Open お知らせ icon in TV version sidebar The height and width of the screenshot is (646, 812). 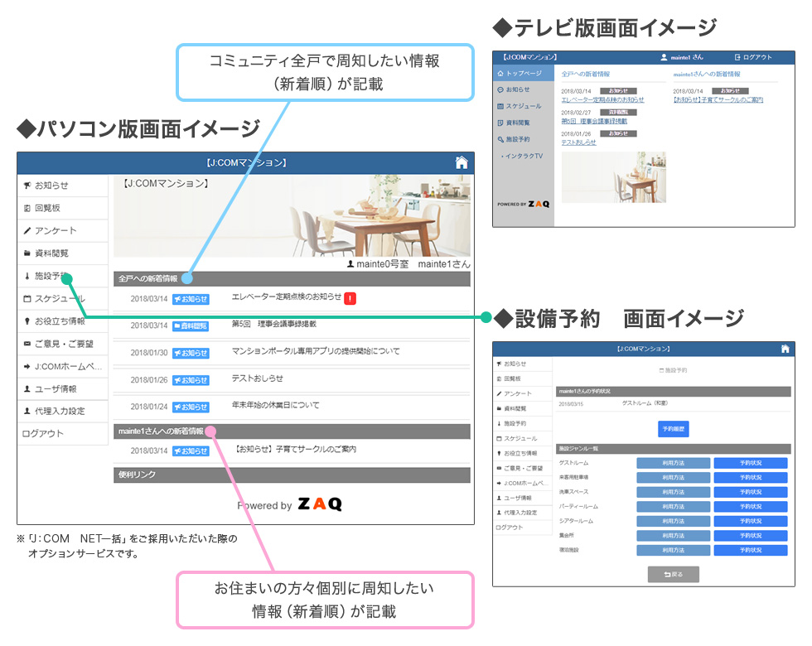coord(500,90)
